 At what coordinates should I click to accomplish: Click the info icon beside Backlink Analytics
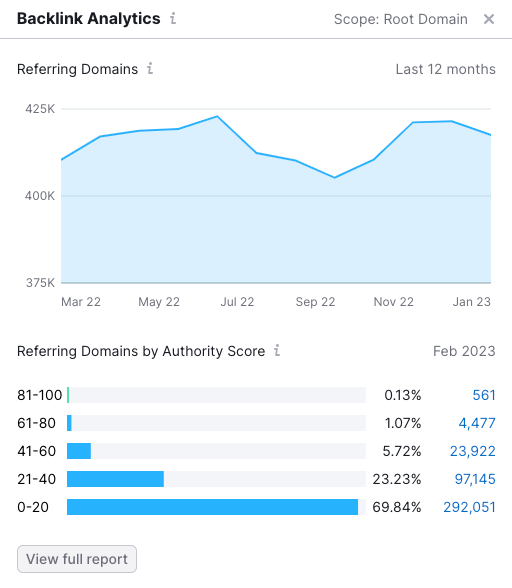[x=173, y=18]
